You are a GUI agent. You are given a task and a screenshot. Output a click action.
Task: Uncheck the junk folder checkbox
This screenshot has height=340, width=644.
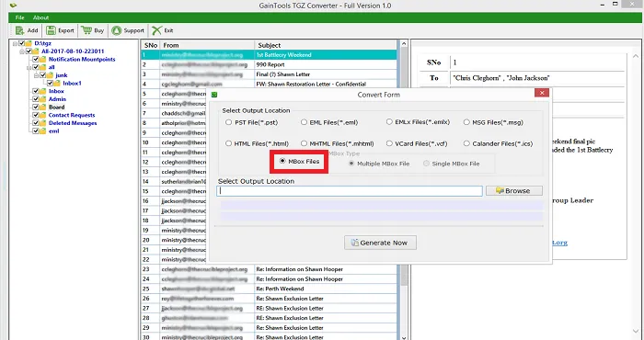point(42,75)
